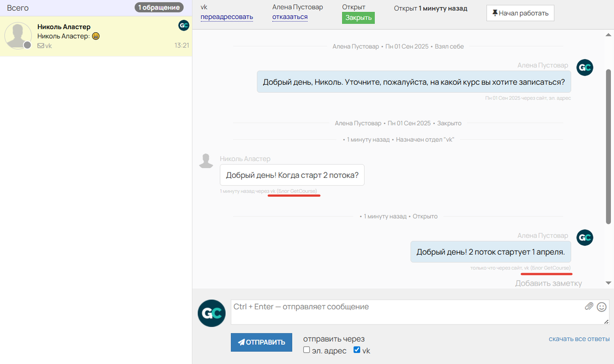Screen dimensions: 614x364
Task: Click GC avatar next to last reply
Action: [585, 238]
